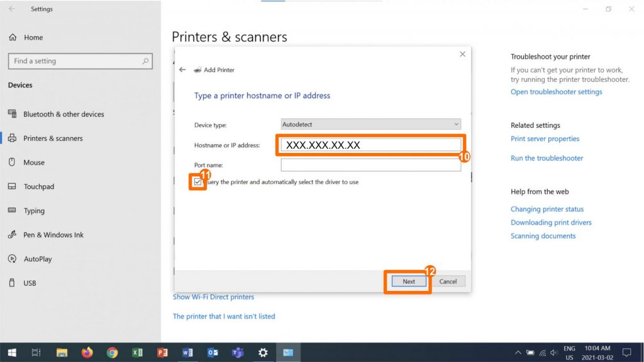Show hidden system tray icons
644x362 pixels.
(518, 353)
